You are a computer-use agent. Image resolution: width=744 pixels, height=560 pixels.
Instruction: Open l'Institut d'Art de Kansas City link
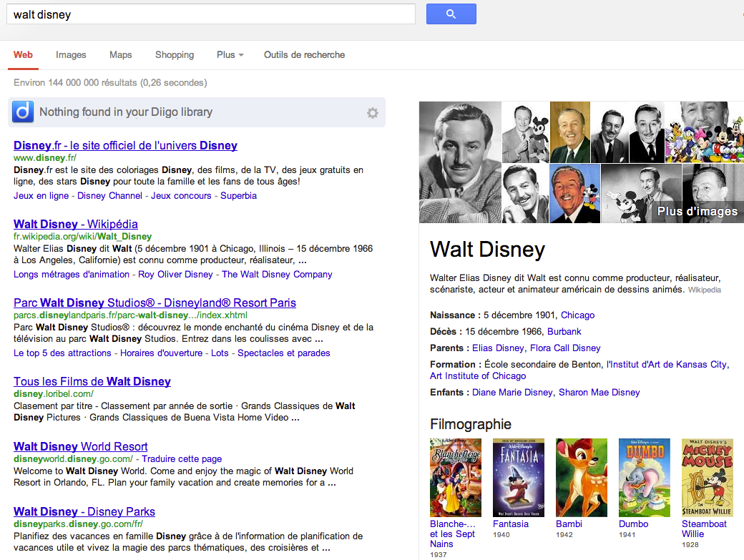[666, 365]
